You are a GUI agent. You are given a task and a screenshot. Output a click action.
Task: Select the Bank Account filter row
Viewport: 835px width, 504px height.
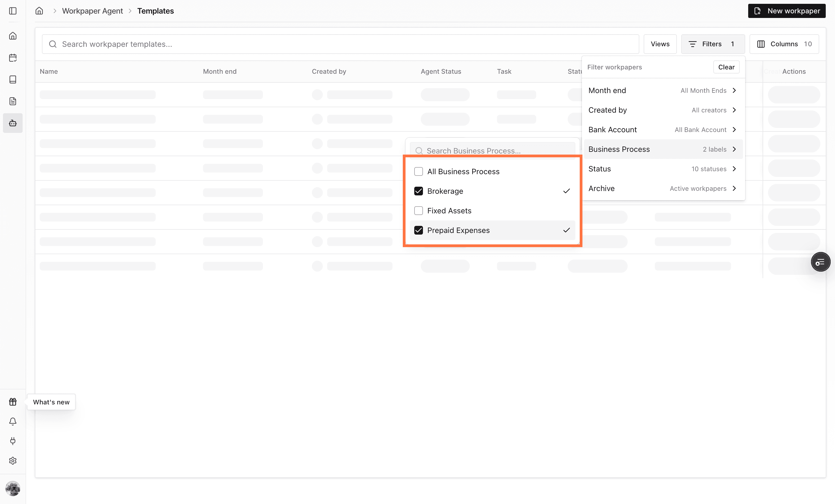coord(663,130)
